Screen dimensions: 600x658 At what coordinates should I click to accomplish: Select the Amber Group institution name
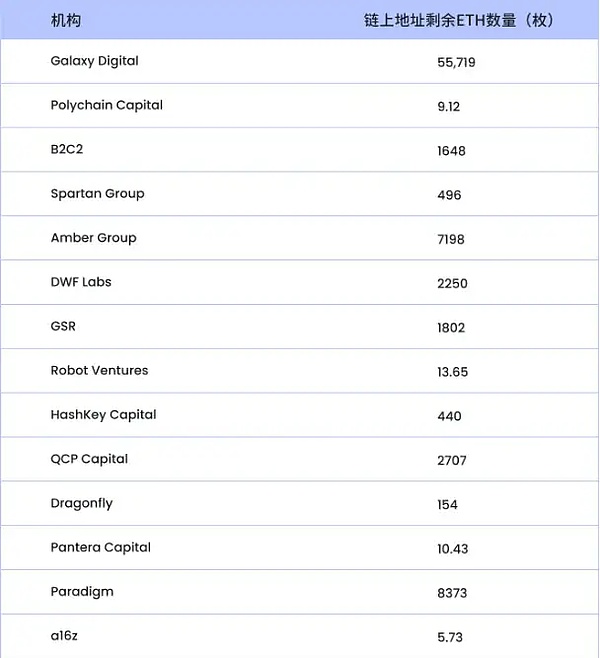click(x=94, y=238)
